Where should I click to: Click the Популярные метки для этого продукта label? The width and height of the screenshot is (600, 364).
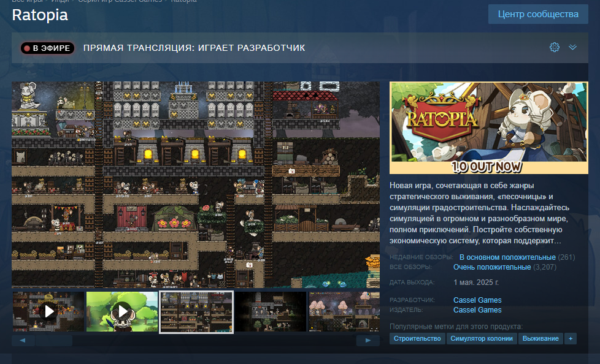(x=456, y=327)
